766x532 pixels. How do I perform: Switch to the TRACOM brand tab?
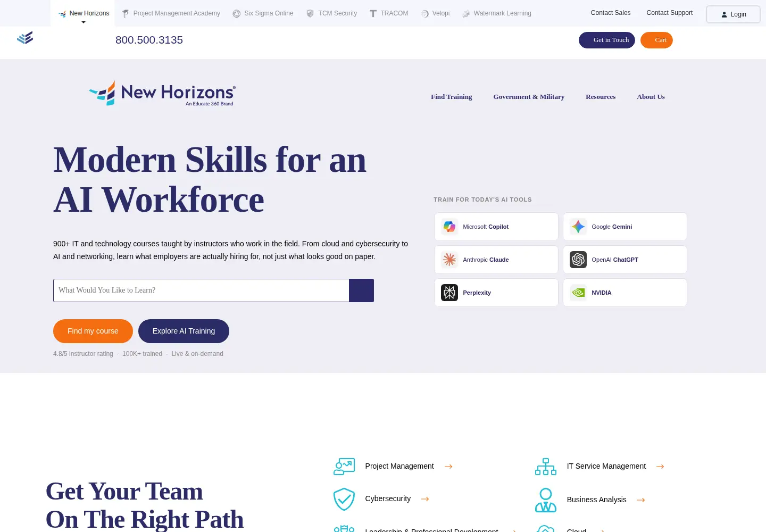tap(389, 13)
